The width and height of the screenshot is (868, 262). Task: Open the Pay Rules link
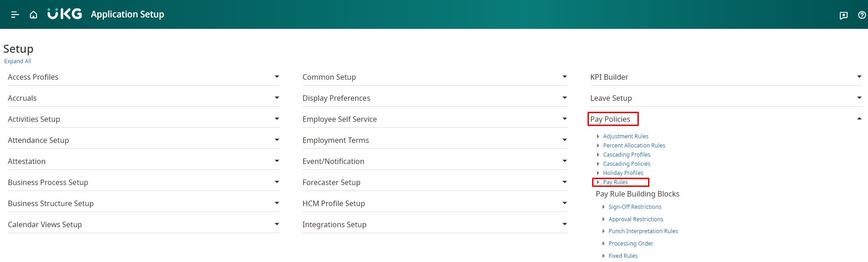point(615,182)
